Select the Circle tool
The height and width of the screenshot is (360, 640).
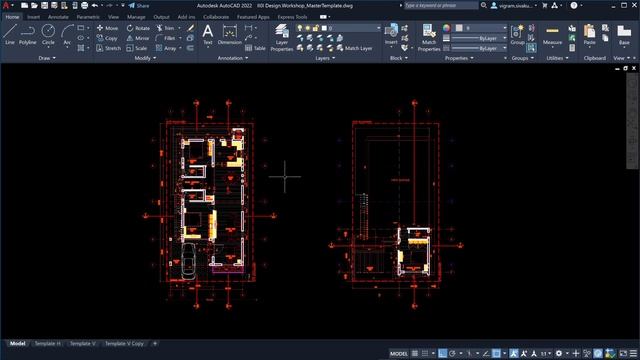coord(48,34)
